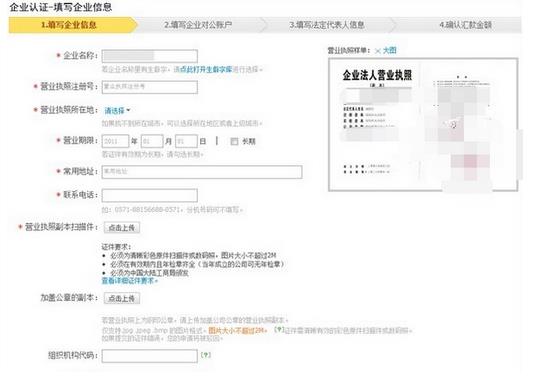Click 点击上传 for 加盖公章的副本
This screenshot has height=382, width=538.
tap(122, 298)
